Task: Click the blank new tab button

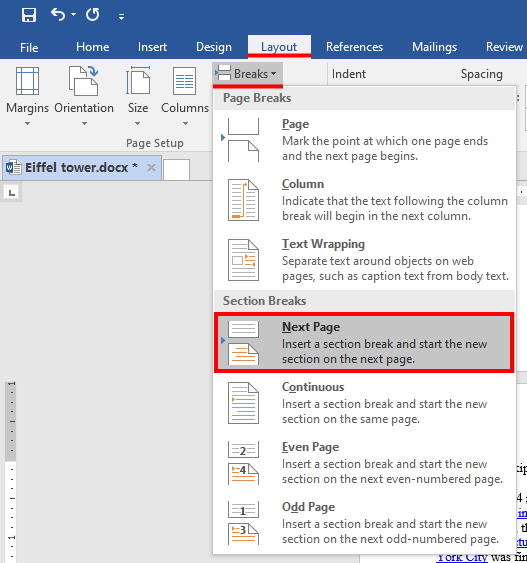Action: coord(177,169)
